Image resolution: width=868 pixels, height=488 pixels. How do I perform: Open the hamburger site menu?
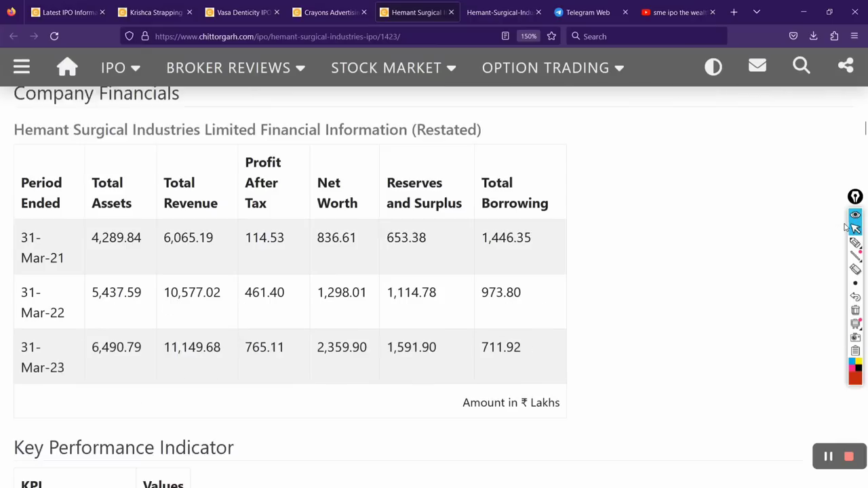[22, 66]
